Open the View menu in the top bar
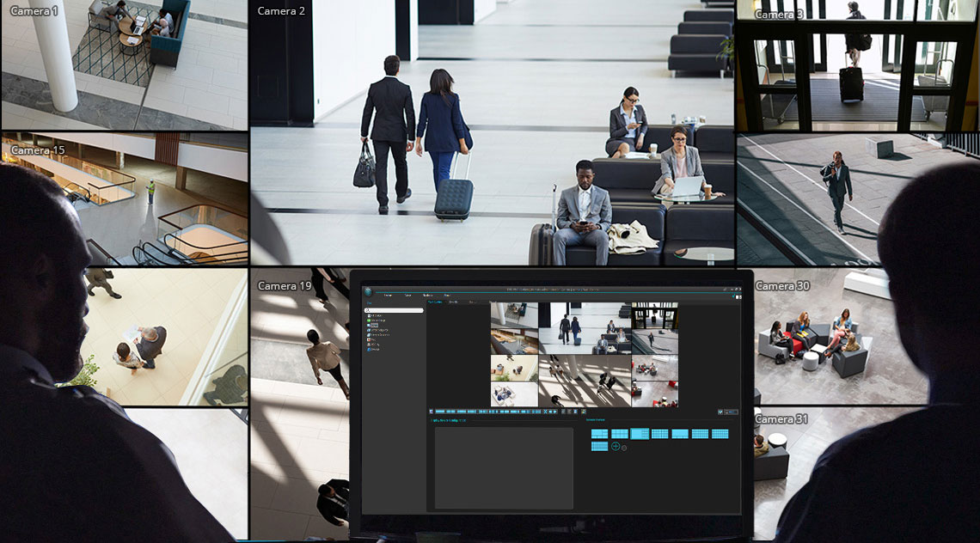 [407, 295]
